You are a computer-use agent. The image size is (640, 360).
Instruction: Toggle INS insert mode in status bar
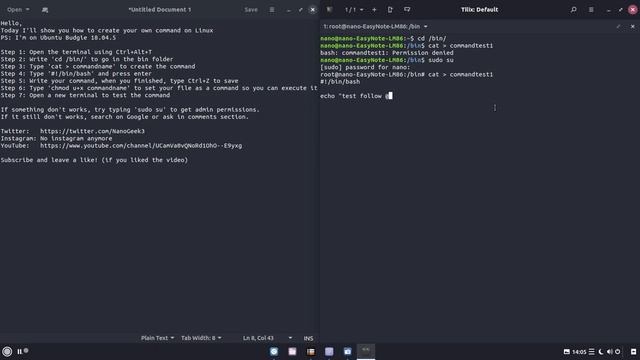308,338
